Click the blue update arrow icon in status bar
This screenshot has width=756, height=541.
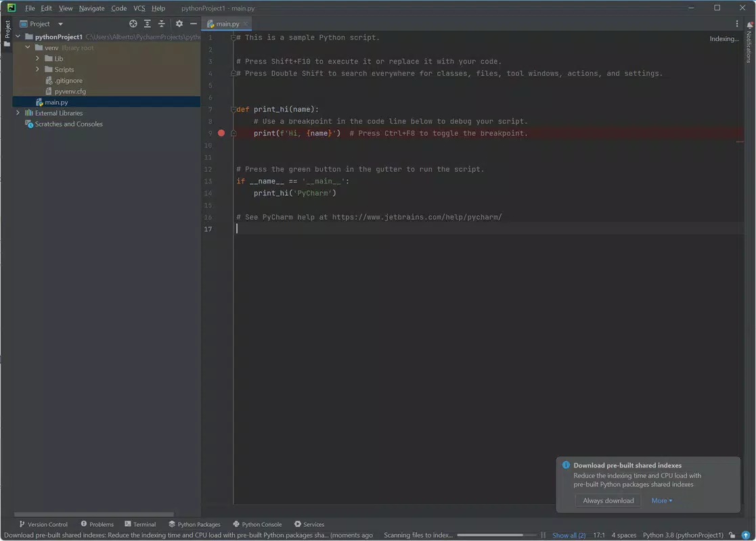click(745, 535)
